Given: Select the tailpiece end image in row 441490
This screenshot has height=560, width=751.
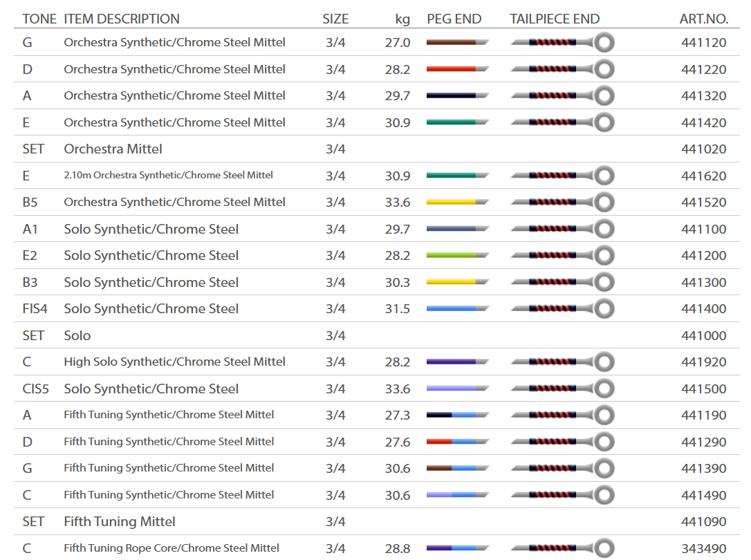Looking at the screenshot, I should [562, 495].
